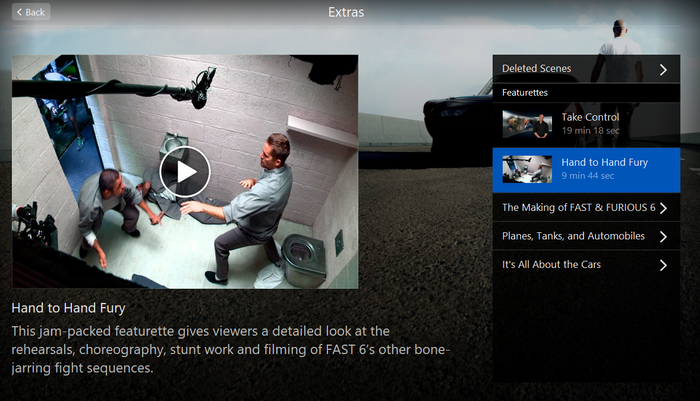
Task: Select the Hand to Hand Fury thumbnail
Action: (527, 169)
